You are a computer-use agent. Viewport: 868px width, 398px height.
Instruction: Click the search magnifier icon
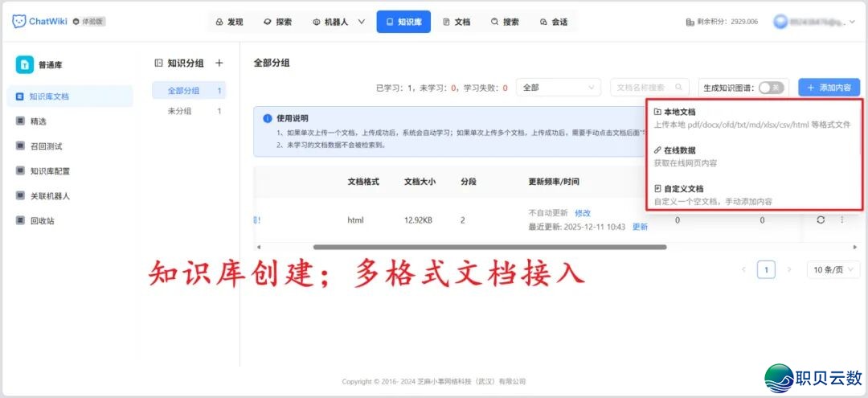[x=678, y=88]
